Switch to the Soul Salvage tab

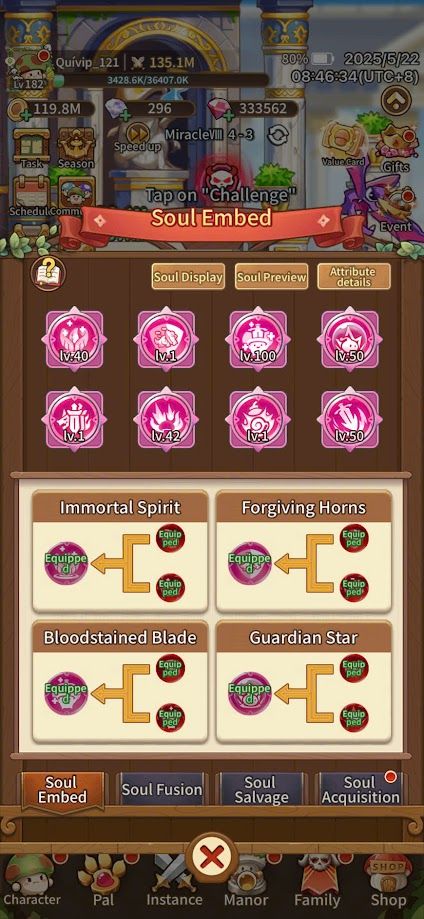pos(260,789)
